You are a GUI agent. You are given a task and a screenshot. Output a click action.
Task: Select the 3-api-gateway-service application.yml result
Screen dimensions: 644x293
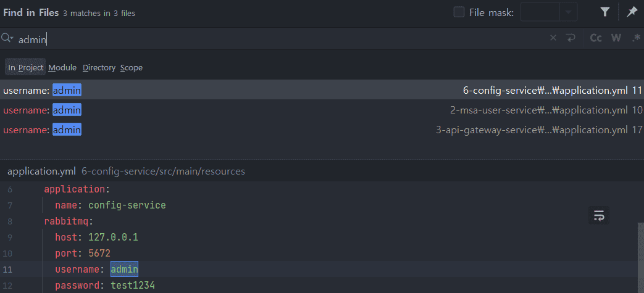[322, 130]
